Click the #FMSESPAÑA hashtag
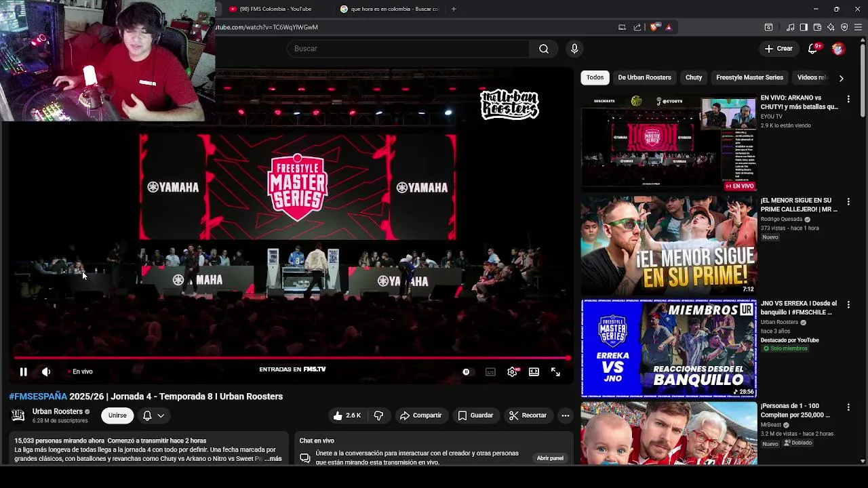This screenshot has width=868, height=488. coord(38,396)
